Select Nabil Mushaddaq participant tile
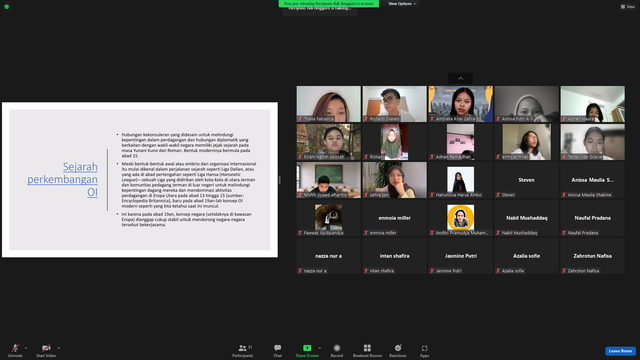Image resolution: width=640 pixels, height=360 pixels. [x=527, y=218]
